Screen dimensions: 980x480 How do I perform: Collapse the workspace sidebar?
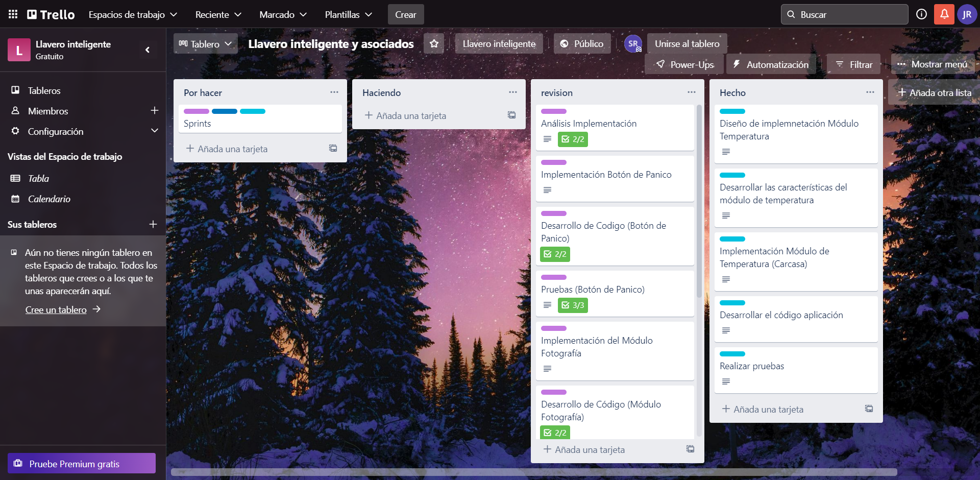pyautogui.click(x=148, y=50)
